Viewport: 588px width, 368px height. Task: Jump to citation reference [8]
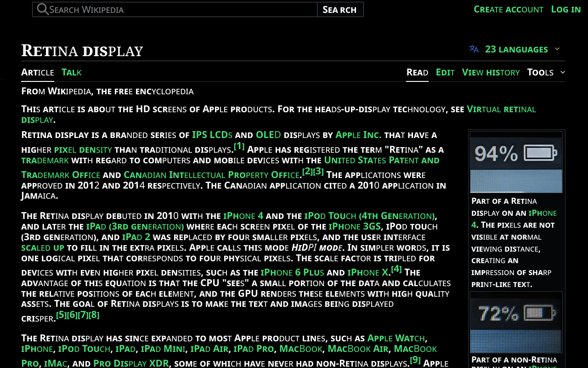pos(94,315)
